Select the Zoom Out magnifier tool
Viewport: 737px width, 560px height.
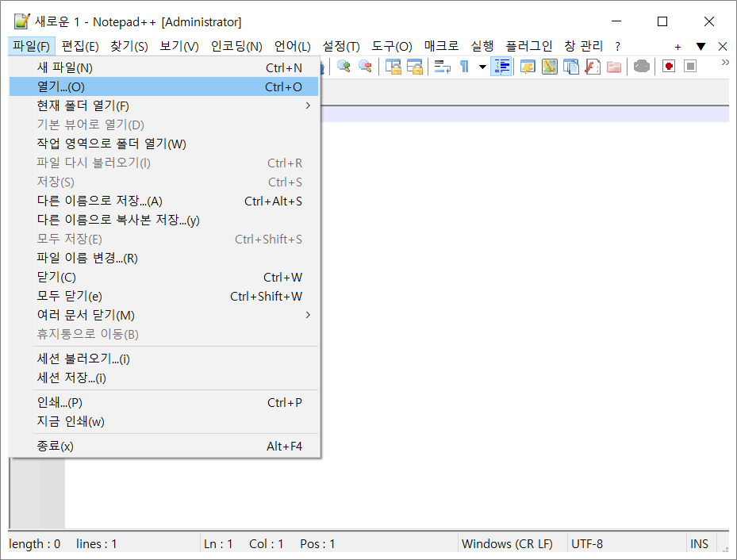(364, 67)
